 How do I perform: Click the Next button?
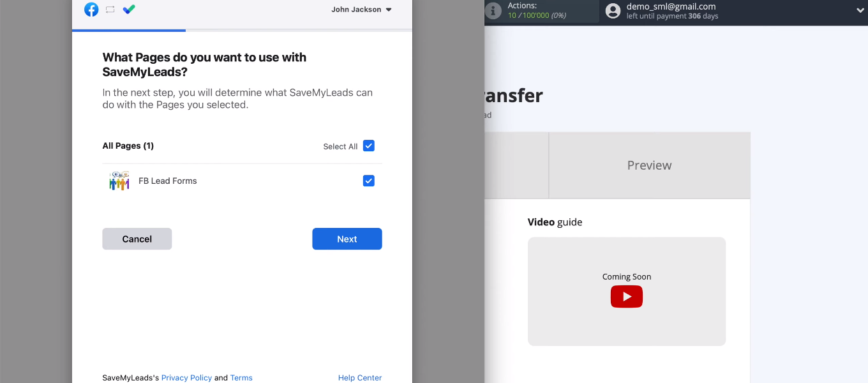pos(347,239)
